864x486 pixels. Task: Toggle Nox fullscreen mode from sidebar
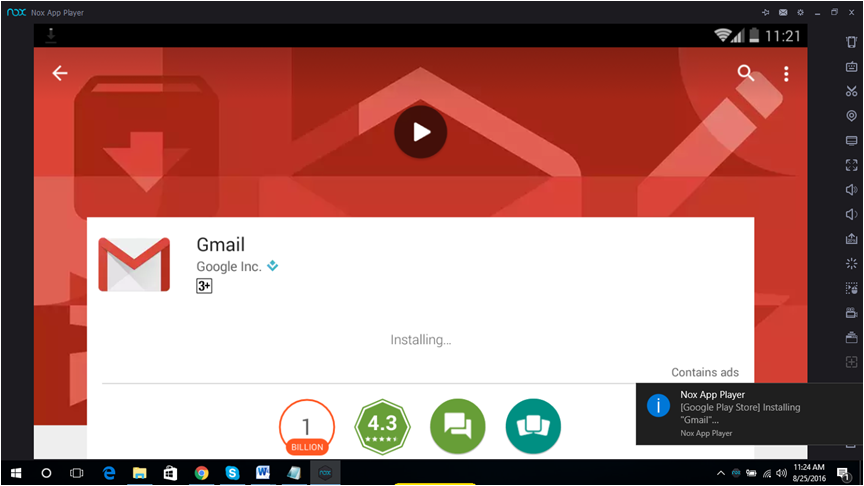851,165
